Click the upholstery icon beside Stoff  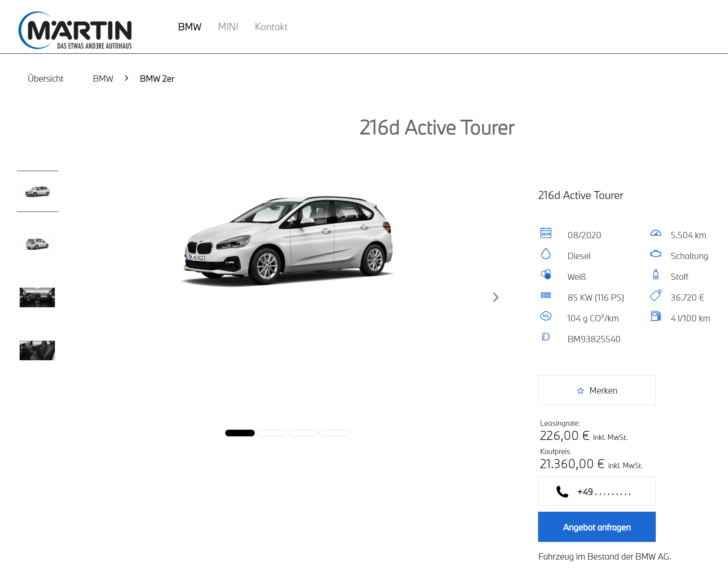click(656, 274)
